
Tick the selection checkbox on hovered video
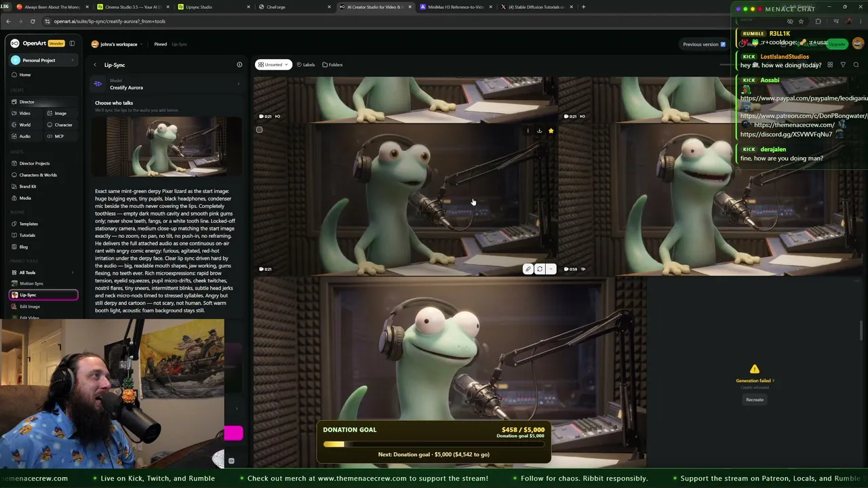(259, 129)
